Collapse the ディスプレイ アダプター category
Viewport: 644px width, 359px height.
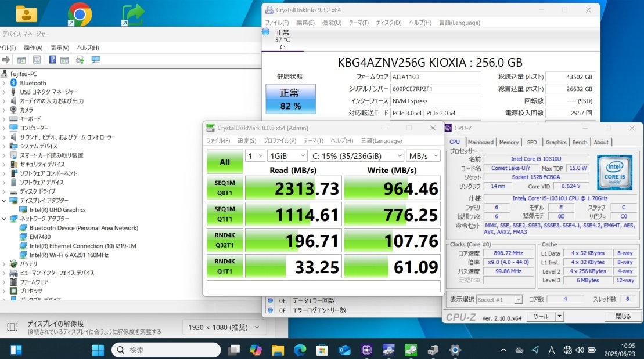(3, 201)
